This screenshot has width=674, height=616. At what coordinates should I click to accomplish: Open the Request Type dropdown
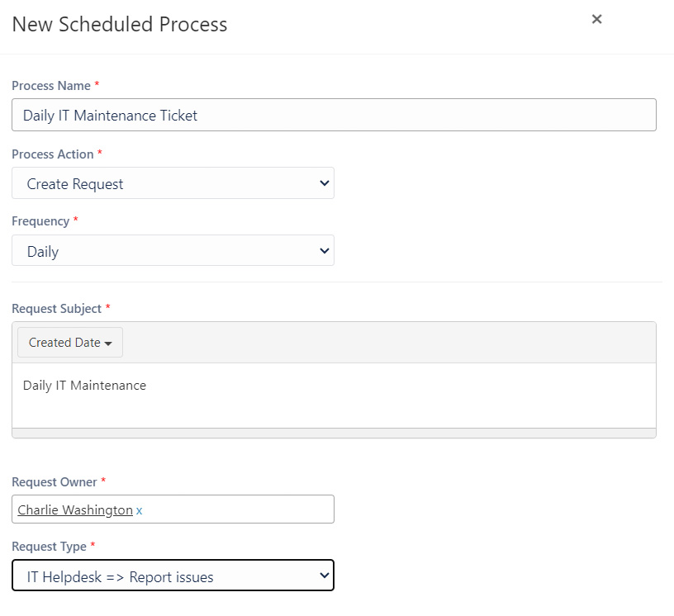coord(173,576)
